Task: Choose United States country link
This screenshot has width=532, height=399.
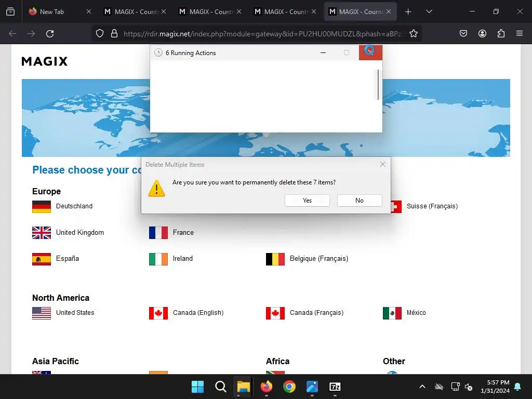Action: tap(75, 312)
